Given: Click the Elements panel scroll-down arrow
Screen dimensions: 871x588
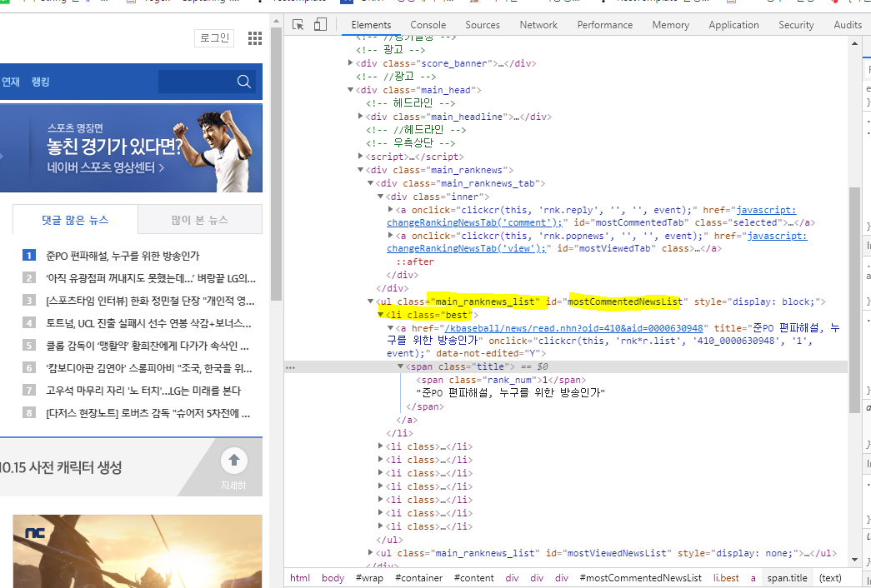Looking at the screenshot, I should pyautogui.click(x=854, y=561).
